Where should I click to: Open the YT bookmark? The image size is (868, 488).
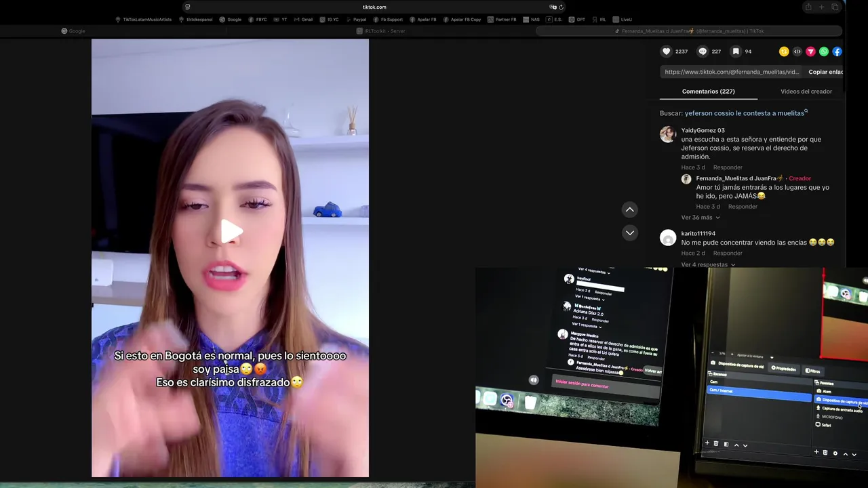tap(281, 20)
